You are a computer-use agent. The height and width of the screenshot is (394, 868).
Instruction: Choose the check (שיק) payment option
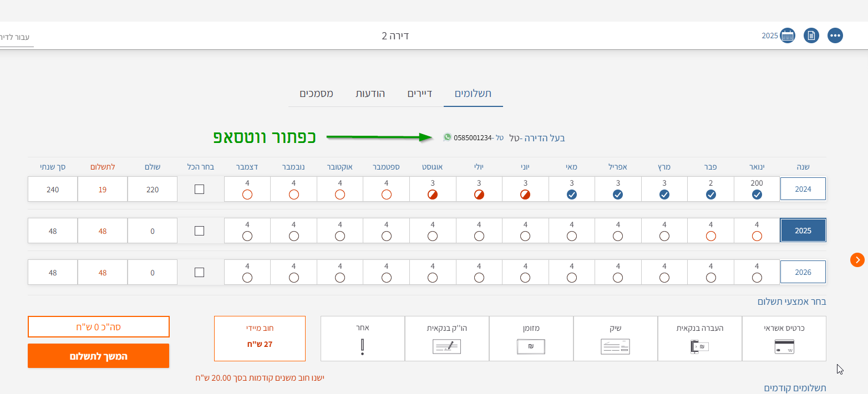(616, 338)
